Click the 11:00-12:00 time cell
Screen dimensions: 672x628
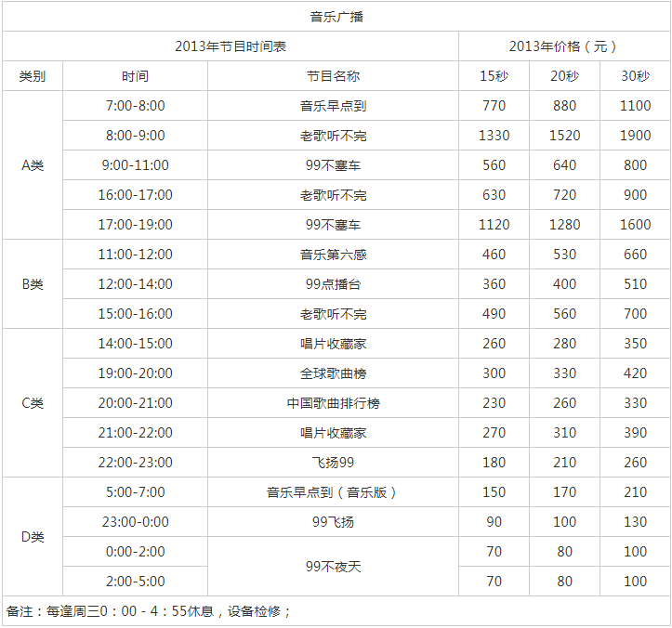[135, 255]
